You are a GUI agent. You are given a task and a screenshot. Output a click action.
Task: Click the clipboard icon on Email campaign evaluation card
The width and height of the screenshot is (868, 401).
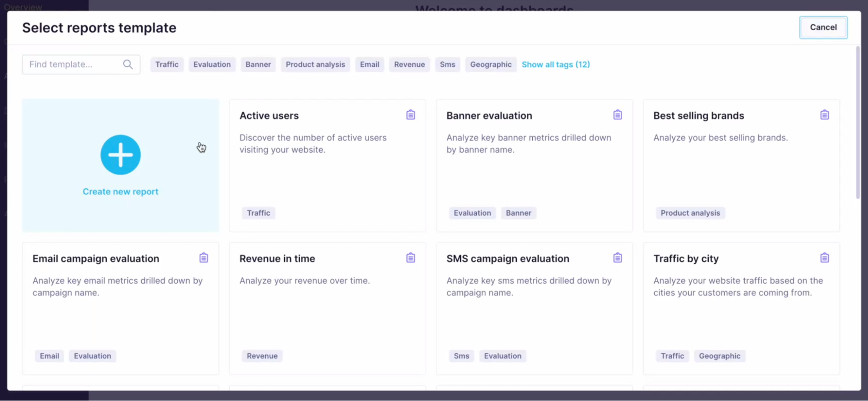click(204, 258)
